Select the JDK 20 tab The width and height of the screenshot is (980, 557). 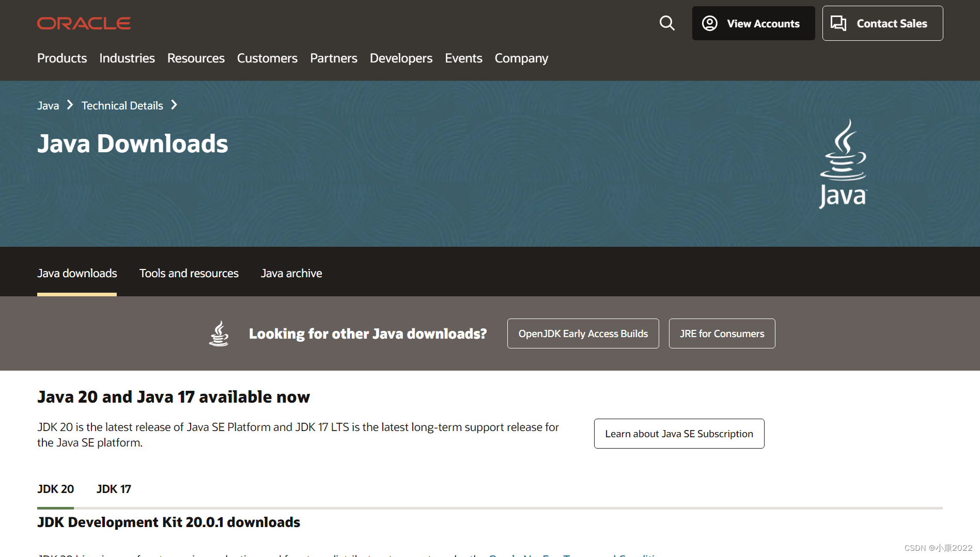56,489
